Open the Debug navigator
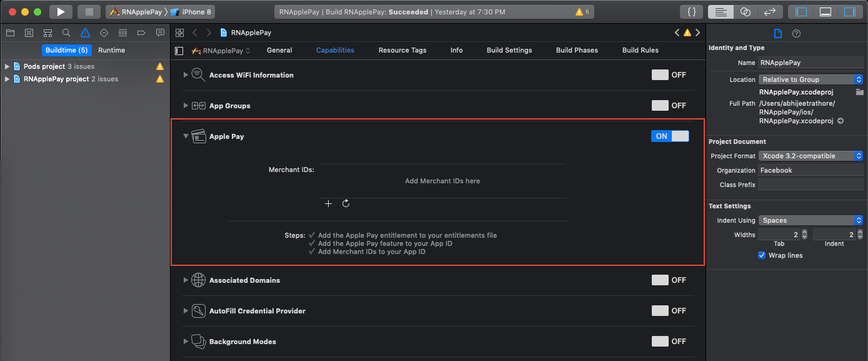Image resolution: width=868 pixels, height=361 pixels. (x=122, y=33)
